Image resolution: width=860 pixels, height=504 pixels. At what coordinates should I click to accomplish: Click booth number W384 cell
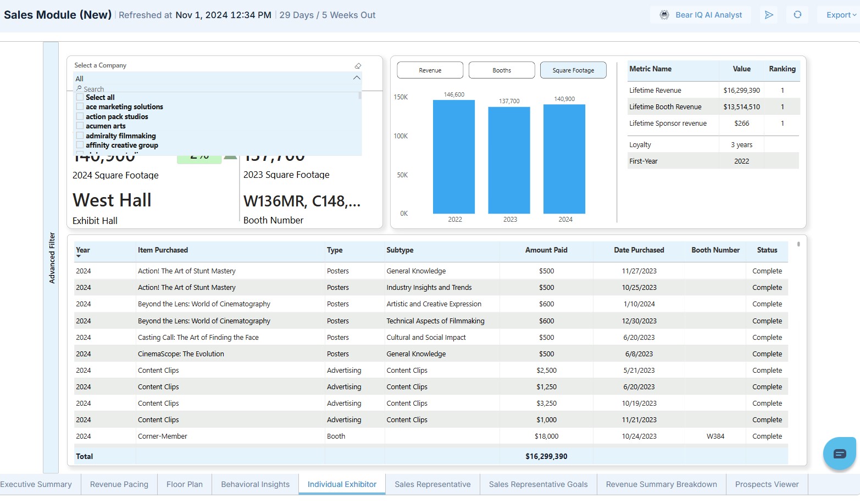click(x=715, y=436)
